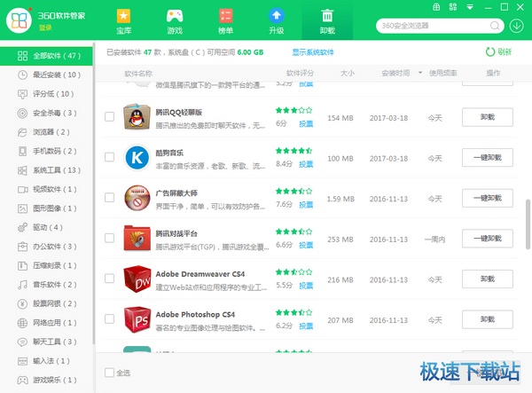Select 网络应用 (1) category
Image resolution: width=532 pixels, height=393 pixels.
46,323
